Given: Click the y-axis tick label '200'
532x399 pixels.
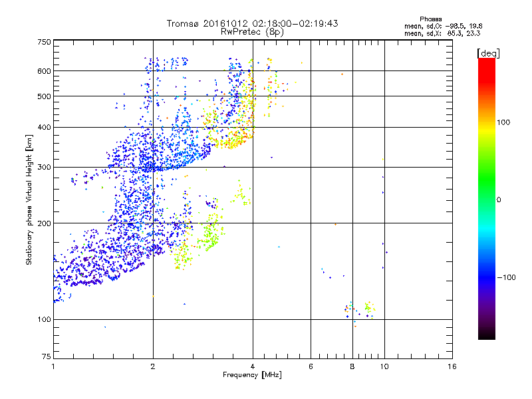Looking at the screenshot, I should [x=44, y=223].
